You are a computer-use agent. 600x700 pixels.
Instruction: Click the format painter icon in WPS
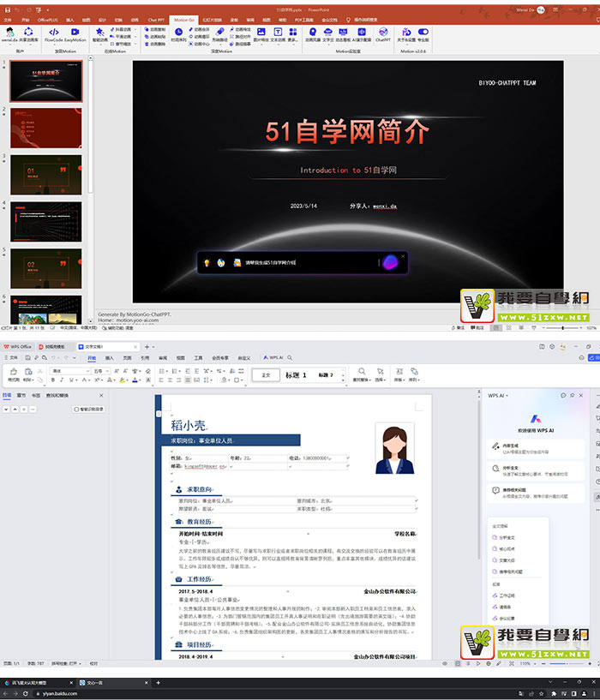[14, 372]
